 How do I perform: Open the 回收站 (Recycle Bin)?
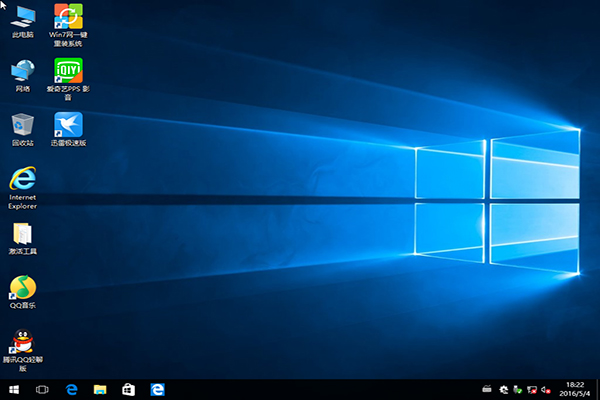point(22,125)
